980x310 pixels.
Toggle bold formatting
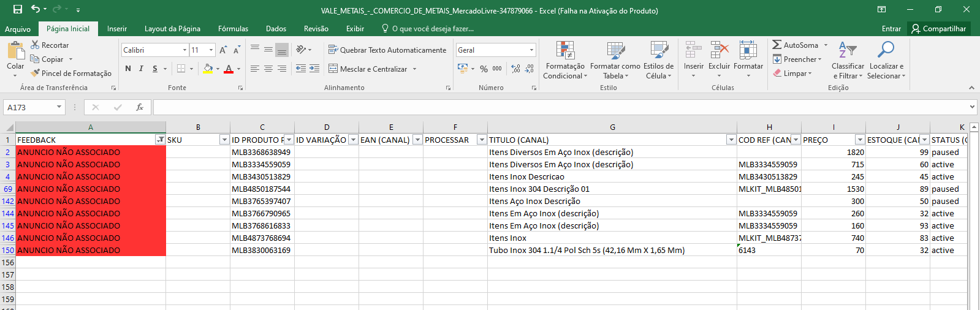[x=128, y=69]
